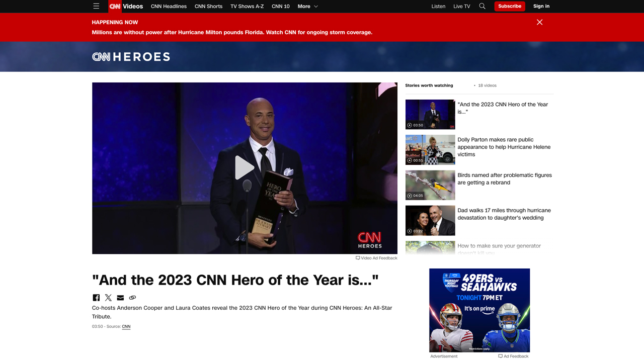This screenshot has width=644, height=362.
Task: Click Sign in
Action: [541, 6]
